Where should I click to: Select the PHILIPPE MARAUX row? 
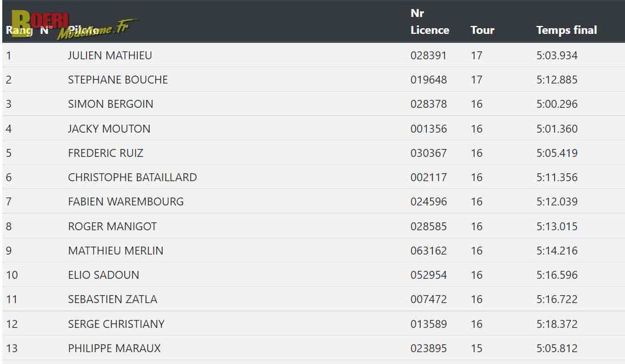(313, 348)
